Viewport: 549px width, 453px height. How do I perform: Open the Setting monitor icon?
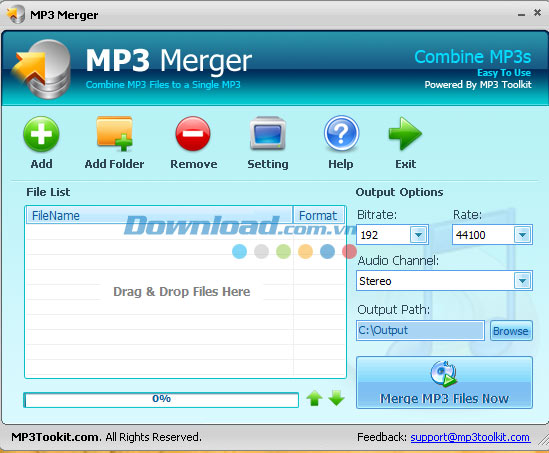268,133
